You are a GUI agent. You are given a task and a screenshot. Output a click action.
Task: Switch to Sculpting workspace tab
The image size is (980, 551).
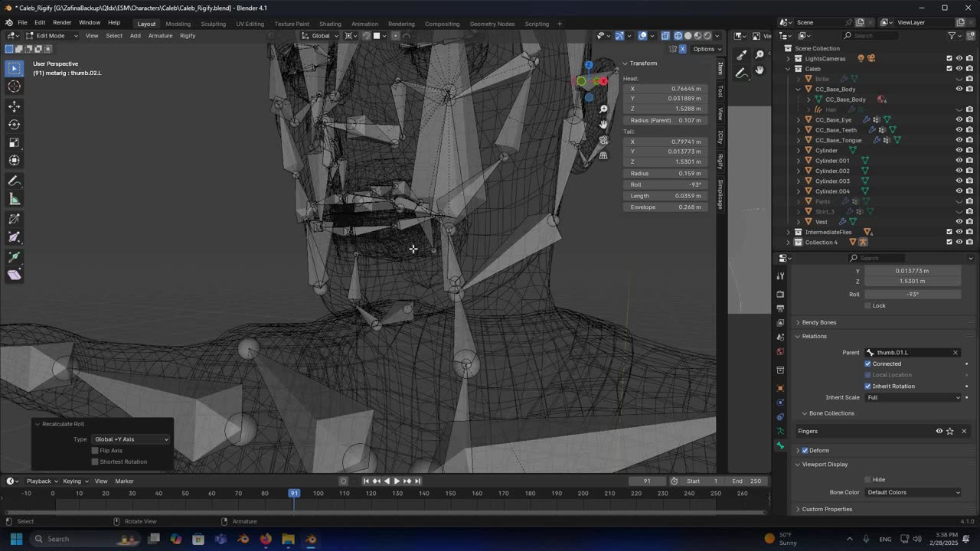coord(213,24)
